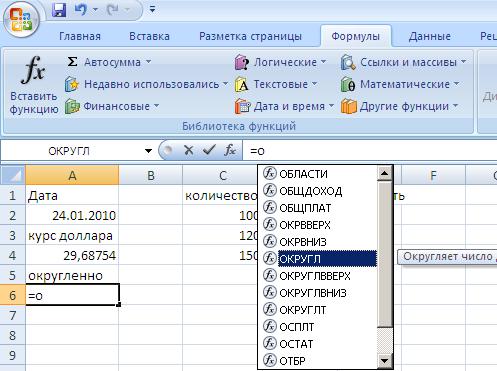Select ОКРУГЛВНИЗ from autocomplete list

[320, 293]
